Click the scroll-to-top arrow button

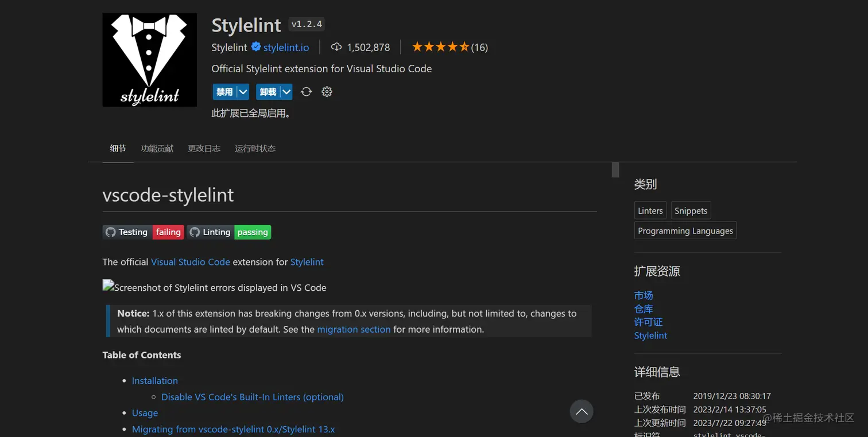tap(581, 411)
